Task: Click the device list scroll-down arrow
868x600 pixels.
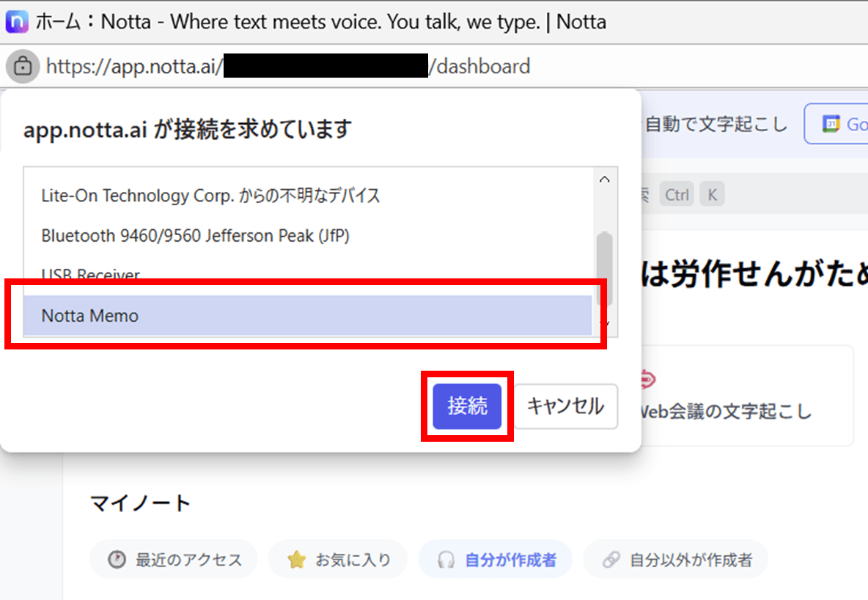Action: [x=604, y=323]
